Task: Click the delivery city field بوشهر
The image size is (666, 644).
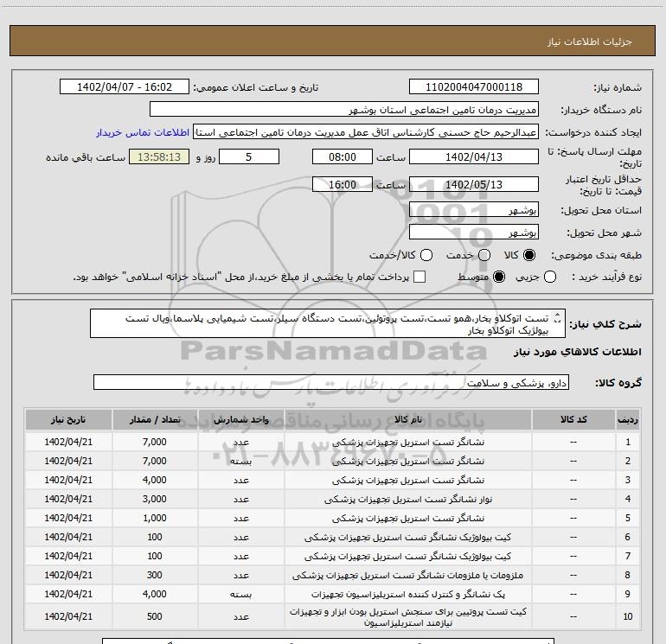Action: coord(474,232)
